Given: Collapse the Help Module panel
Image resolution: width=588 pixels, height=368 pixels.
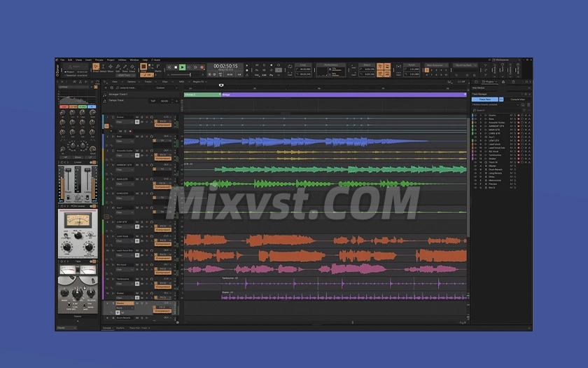Looking at the screenshot, I should [529, 88].
